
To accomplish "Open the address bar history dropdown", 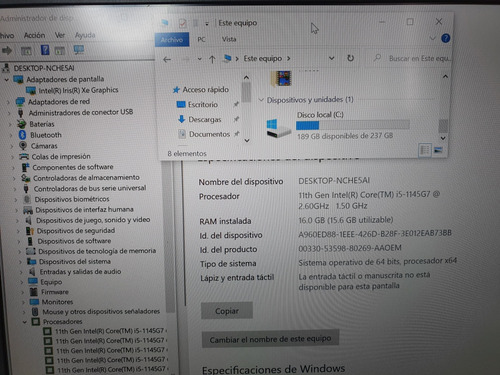I will (331, 58).
